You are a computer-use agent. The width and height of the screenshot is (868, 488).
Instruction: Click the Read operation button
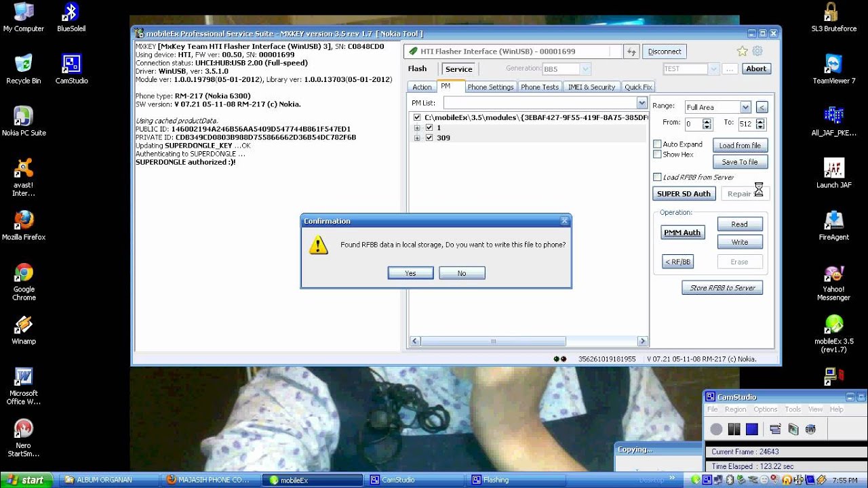740,224
